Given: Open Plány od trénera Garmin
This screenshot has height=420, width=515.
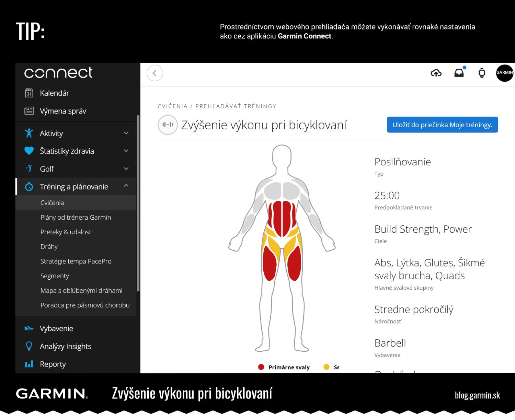Looking at the screenshot, I should tap(76, 217).
